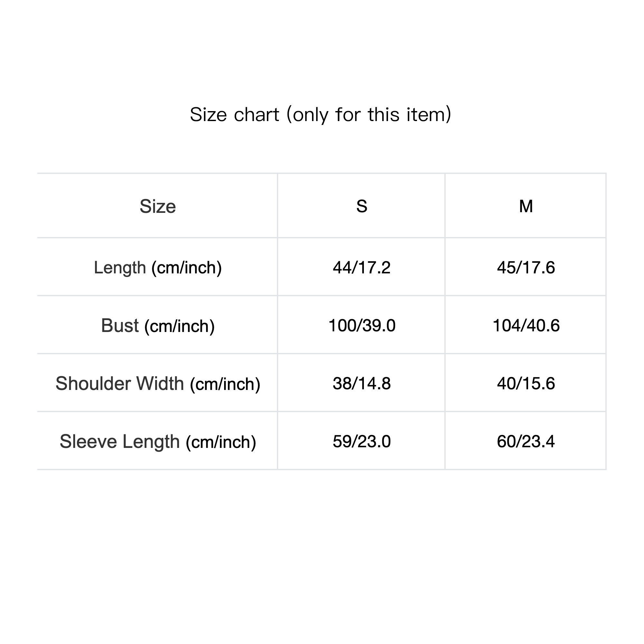The width and height of the screenshot is (644, 644).
Task: Click the M length value 45/17.6
Action: (x=526, y=268)
